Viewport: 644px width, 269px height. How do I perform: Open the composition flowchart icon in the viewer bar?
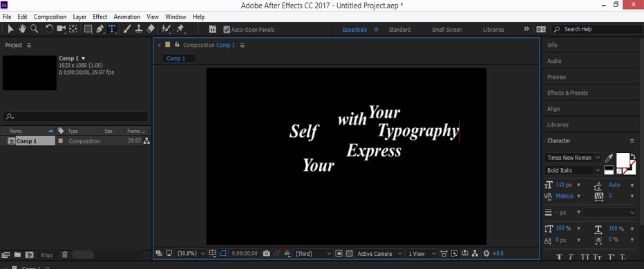(x=475, y=254)
